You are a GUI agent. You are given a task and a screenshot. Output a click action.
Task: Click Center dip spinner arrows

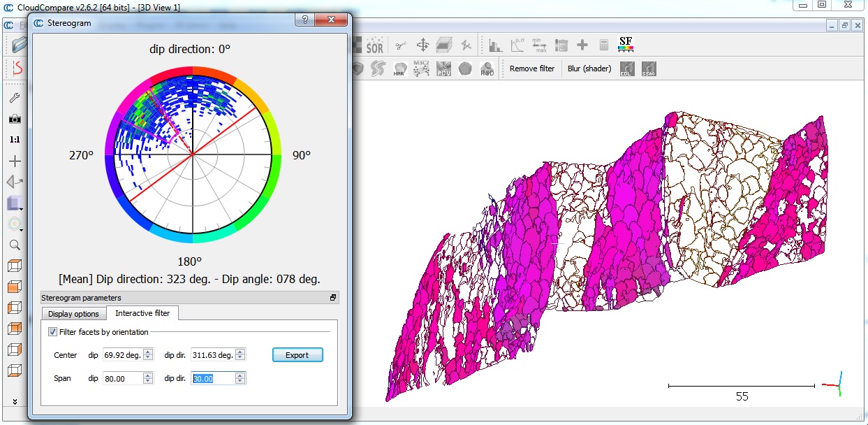click(148, 355)
